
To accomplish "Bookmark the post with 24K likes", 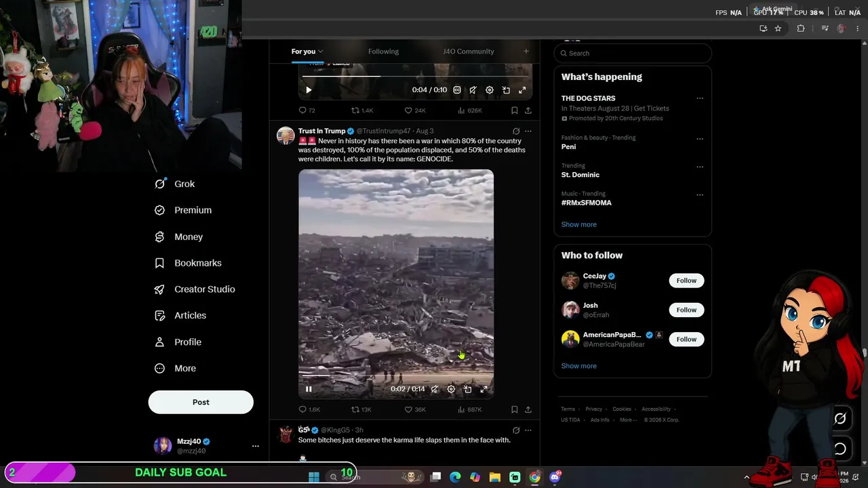I will [x=515, y=110].
